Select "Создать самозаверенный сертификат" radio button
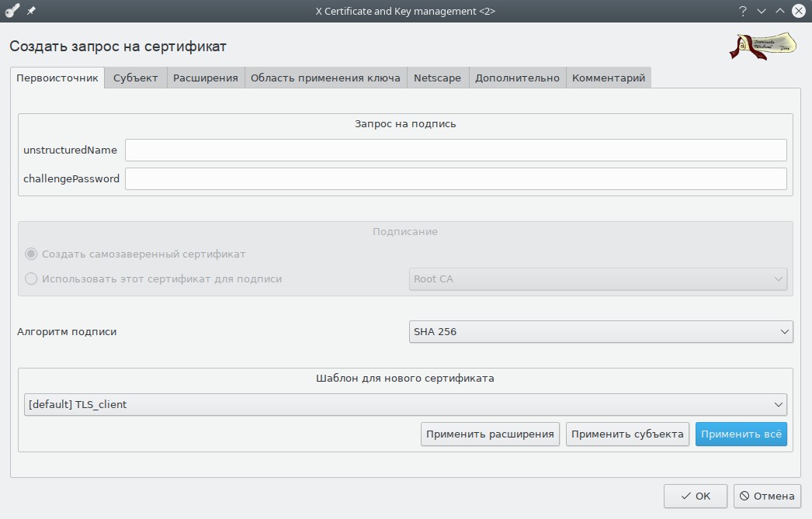The width and height of the screenshot is (812, 519). tap(31, 254)
